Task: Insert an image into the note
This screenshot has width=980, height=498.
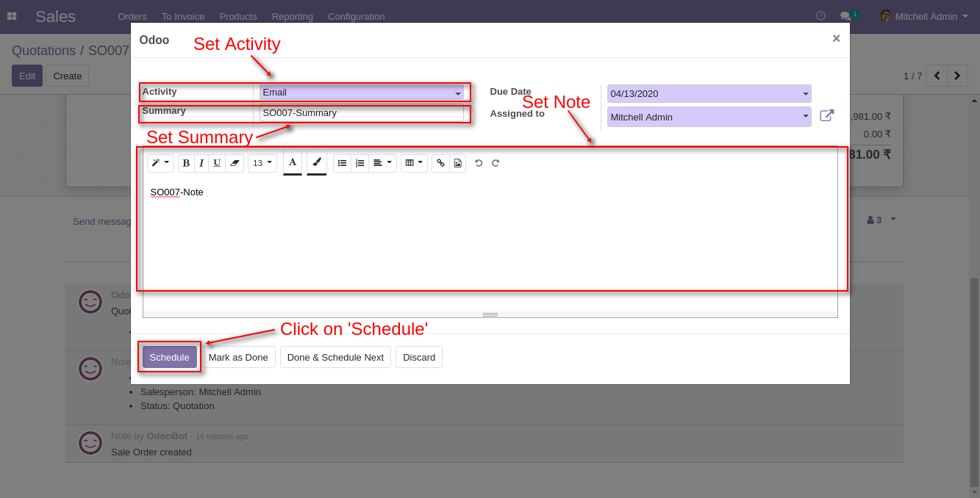Action: coord(457,162)
